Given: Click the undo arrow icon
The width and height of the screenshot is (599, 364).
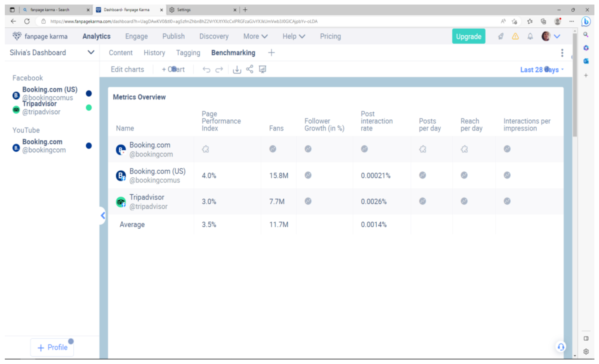Looking at the screenshot, I should pyautogui.click(x=206, y=69).
